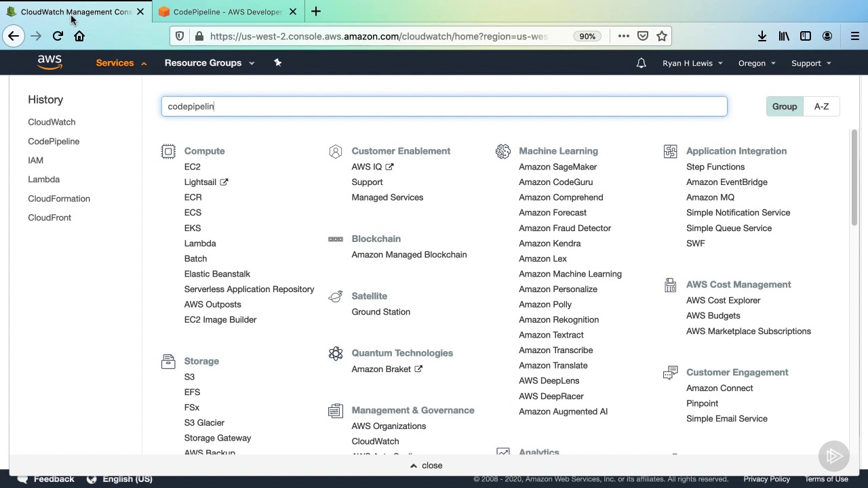The image size is (868, 488).
Task: Click the Storage category icon
Action: (168, 361)
